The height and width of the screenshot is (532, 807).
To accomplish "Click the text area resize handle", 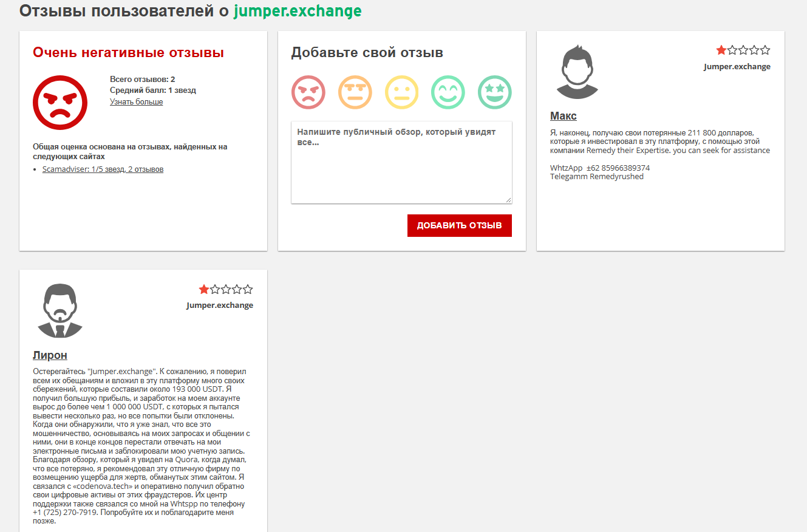I will pos(508,200).
